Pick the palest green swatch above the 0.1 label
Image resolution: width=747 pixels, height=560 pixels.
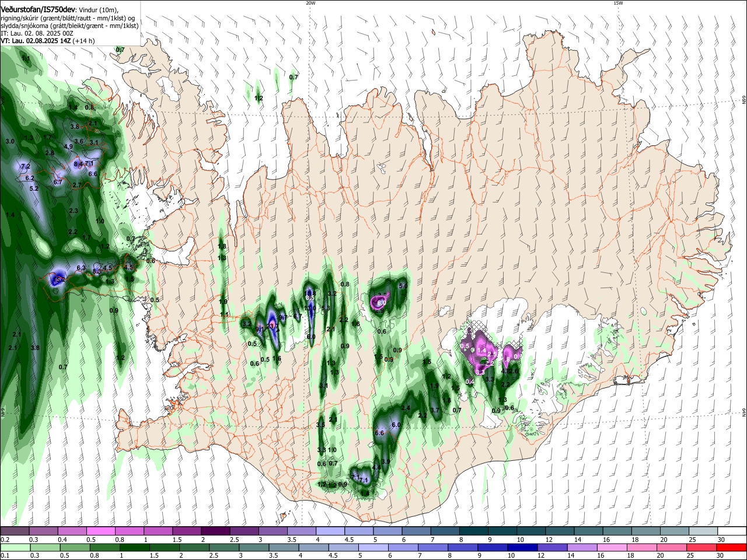[x=15, y=548]
